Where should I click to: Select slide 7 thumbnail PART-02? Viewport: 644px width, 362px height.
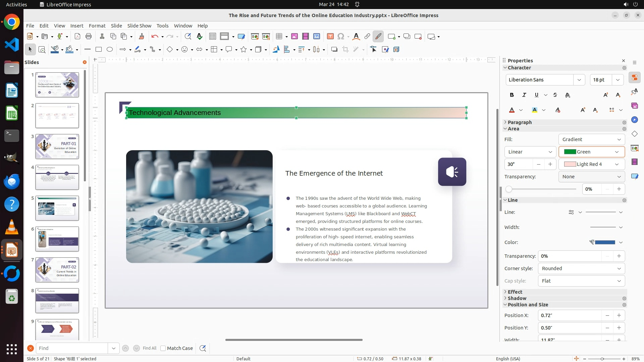(x=57, y=270)
